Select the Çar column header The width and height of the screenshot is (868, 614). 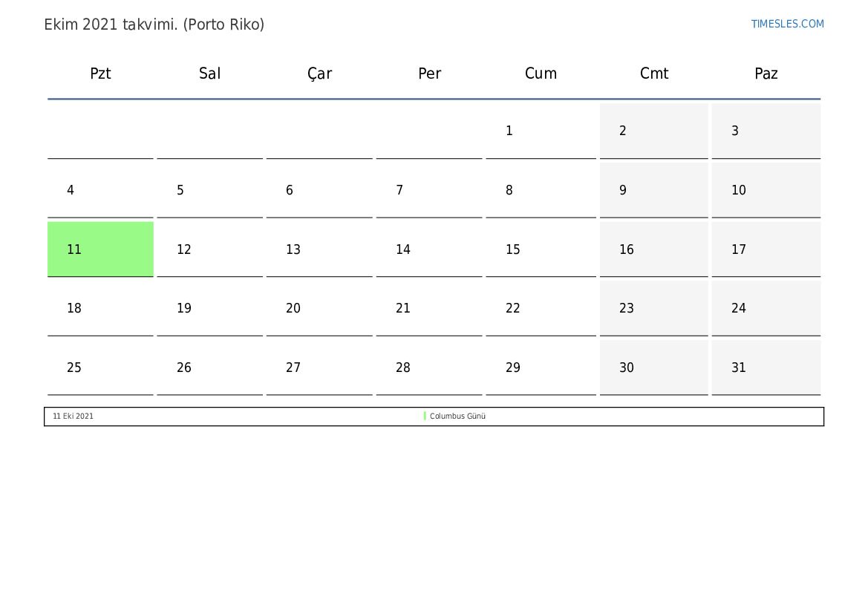(319, 74)
